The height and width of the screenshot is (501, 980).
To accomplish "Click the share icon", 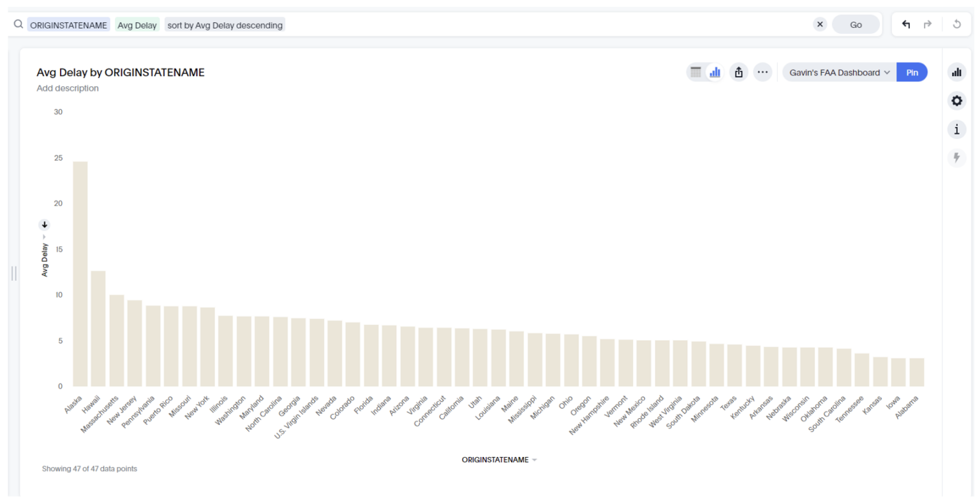I will tap(739, 72).
